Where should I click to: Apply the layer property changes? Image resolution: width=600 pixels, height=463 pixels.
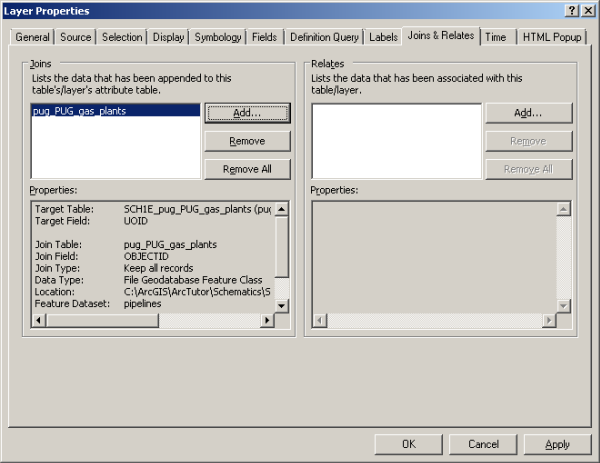pos(557,444)
